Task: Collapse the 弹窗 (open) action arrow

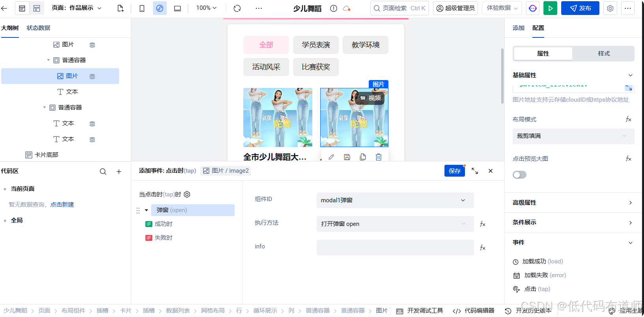Action: [146, 210]
